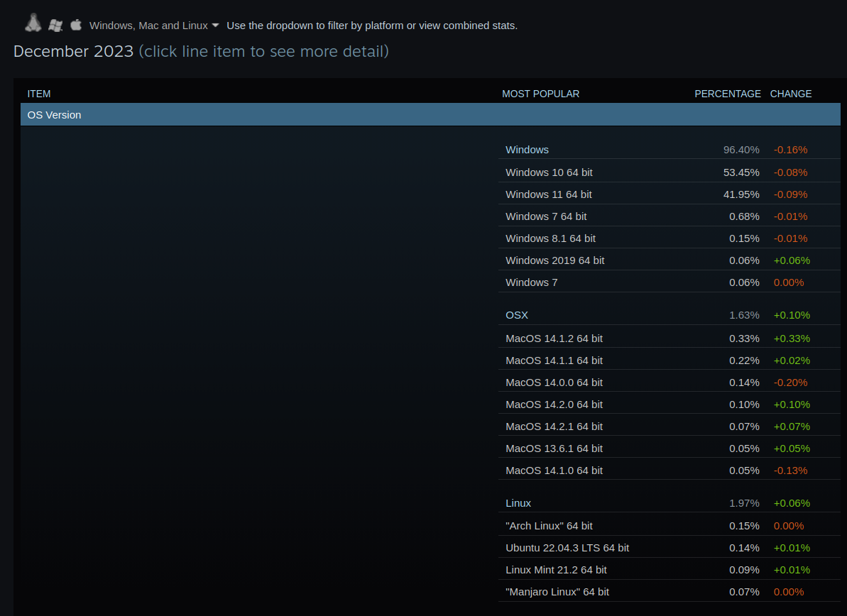Click the -0.16% Windows change value
The image size is (847, 616).
pyautogui.click(x=790, y=150)
